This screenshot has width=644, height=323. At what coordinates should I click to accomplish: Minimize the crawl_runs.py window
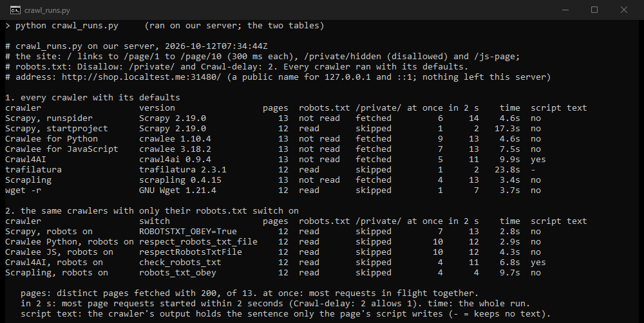click(565, 10)
